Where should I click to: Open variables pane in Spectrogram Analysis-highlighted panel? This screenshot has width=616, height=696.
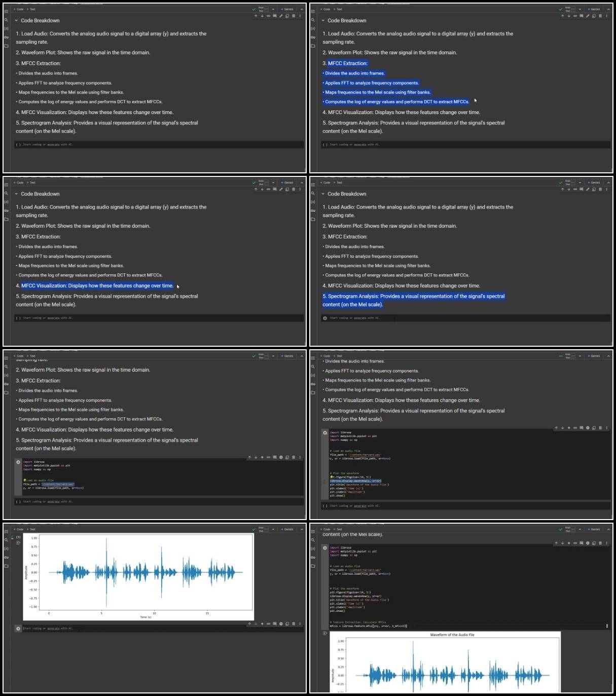tap(313, 202)
